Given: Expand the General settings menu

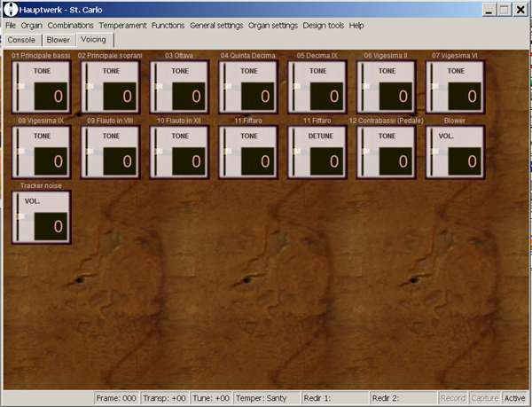Looking at the screenshot, I should coord(216,26).
